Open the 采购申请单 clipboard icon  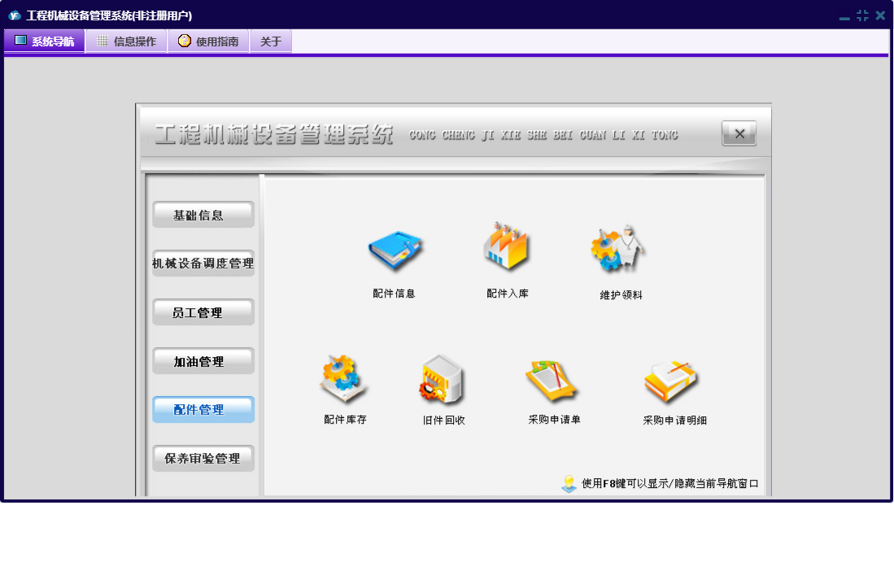click(x=552, y=381)
